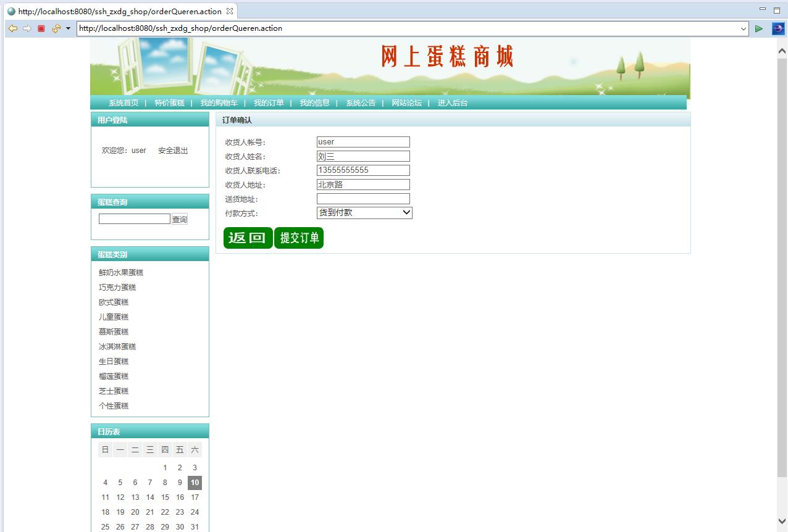
Task: Open the 巧克力蛋糕 category link
Action: pyautogui.click(x=117, y=288)
